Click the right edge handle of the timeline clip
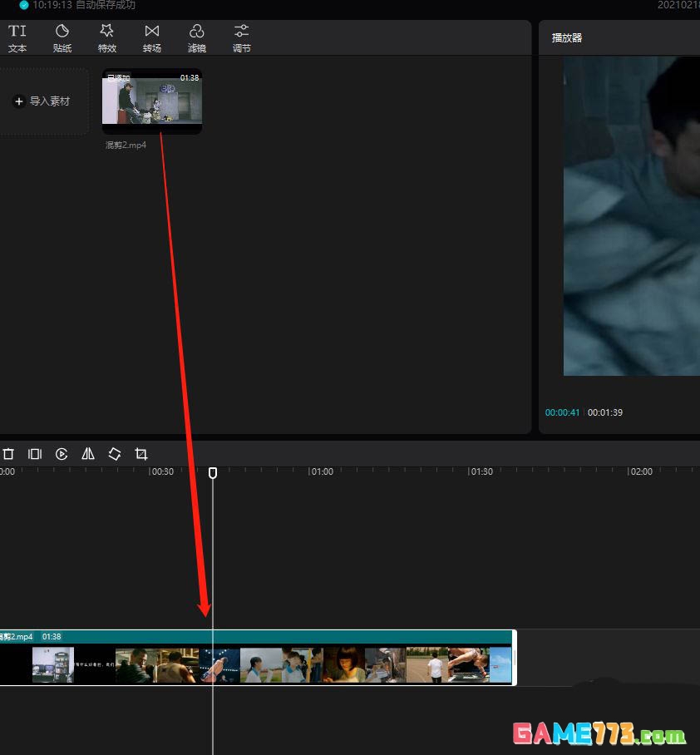 (514, 657)
